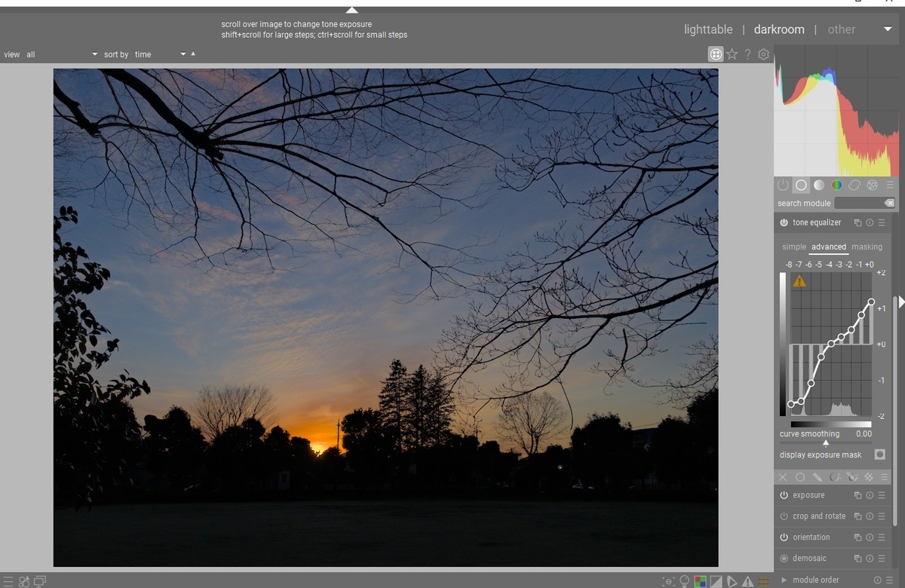Switch to the advanced tab
The image size is (905, 588).
[829, 247]
